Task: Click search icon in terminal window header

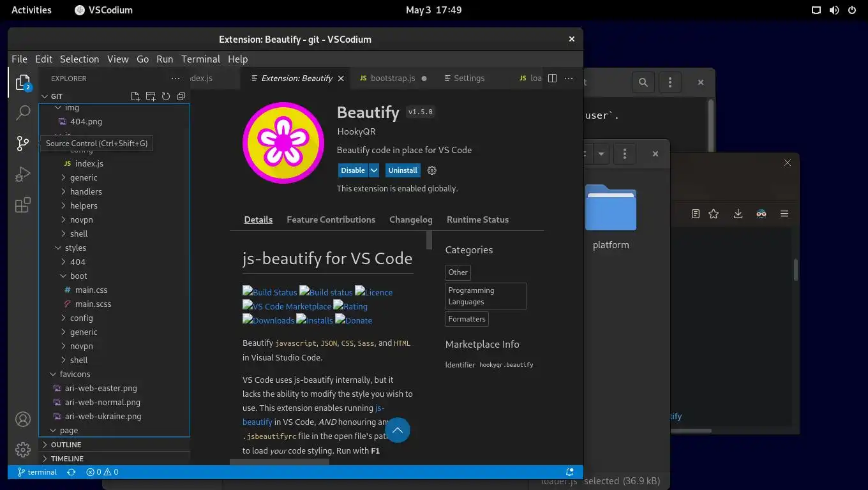Action: [x=643, y=82]
